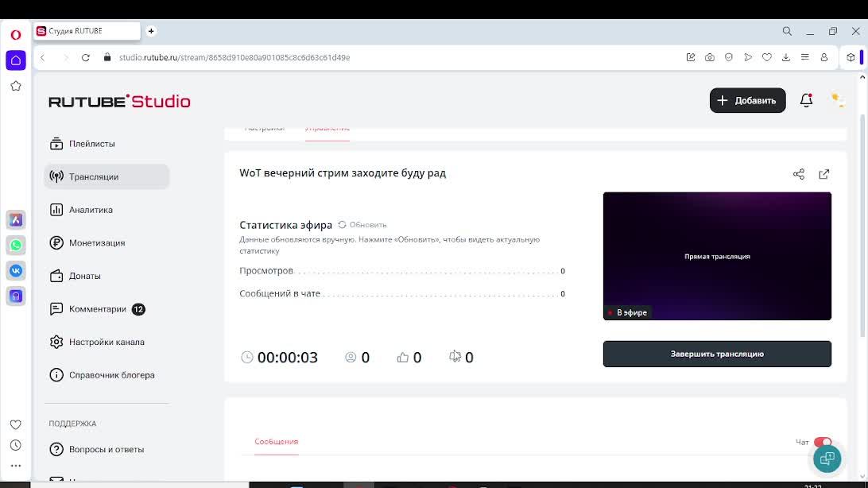Open the page edit icon in the address bar
868x488 pixels.
pyautogui.click(x=690, y=57)
